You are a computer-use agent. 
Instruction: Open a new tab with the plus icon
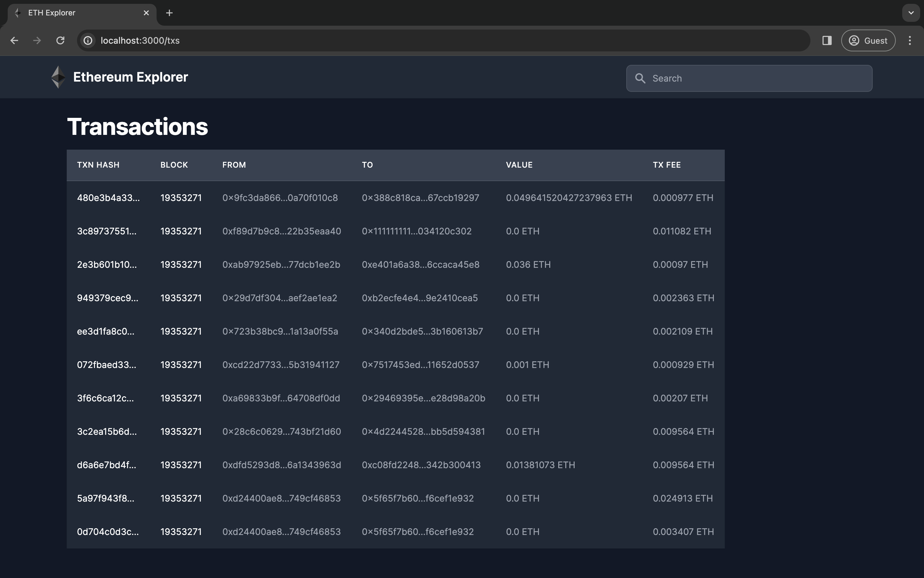(169, 13)
